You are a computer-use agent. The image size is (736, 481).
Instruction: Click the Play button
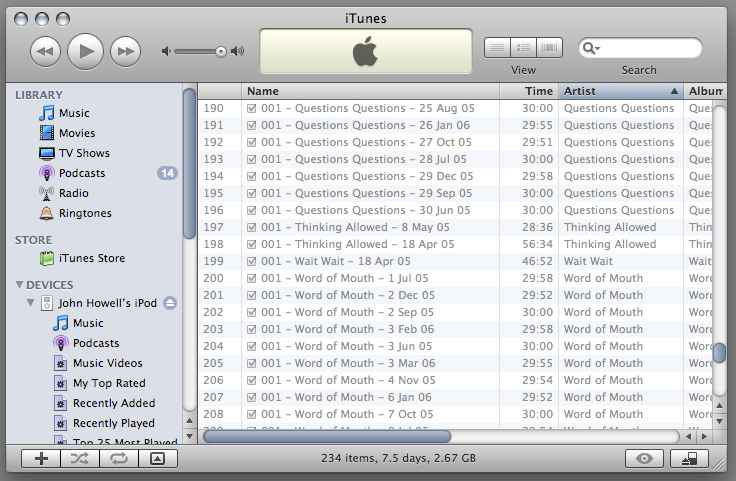click(x=85, y=51)
